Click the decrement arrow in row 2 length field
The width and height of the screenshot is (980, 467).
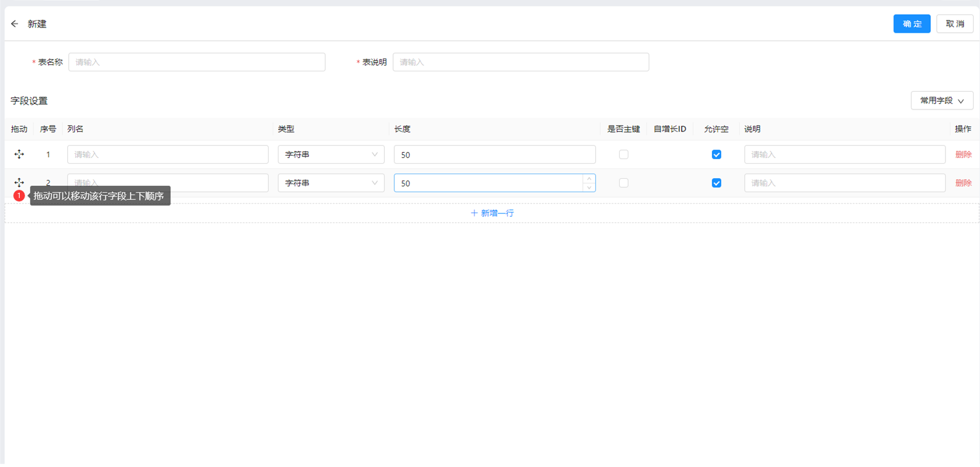click(589, 187)
